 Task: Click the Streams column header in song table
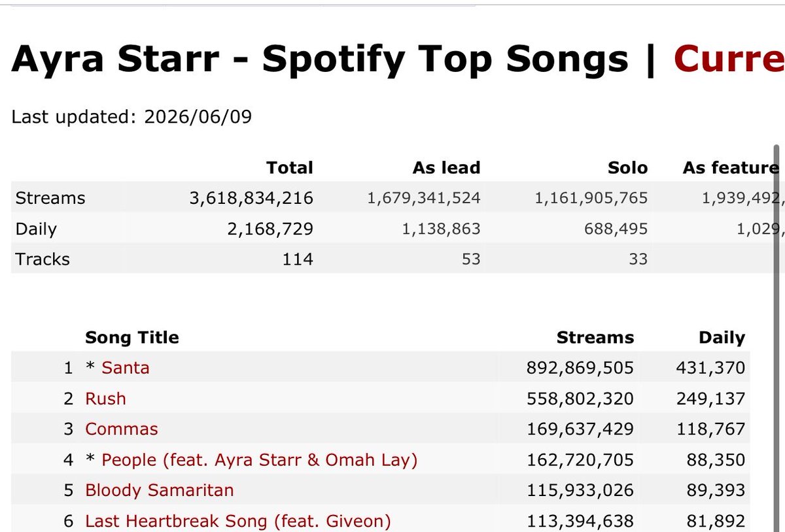point(595,337)
